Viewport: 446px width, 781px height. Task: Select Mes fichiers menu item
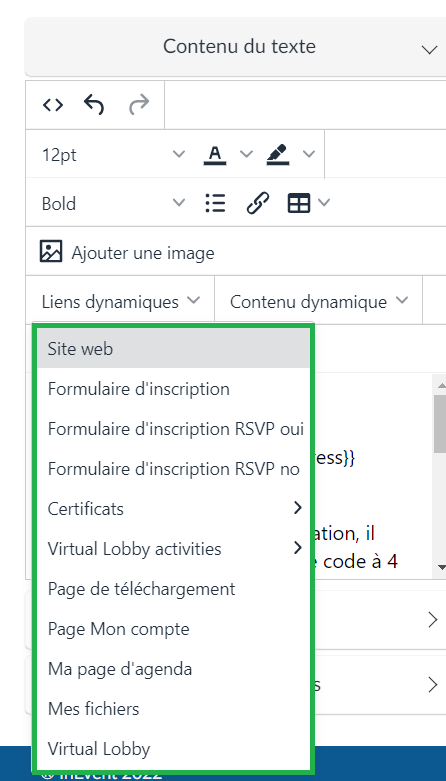point(173,708)
